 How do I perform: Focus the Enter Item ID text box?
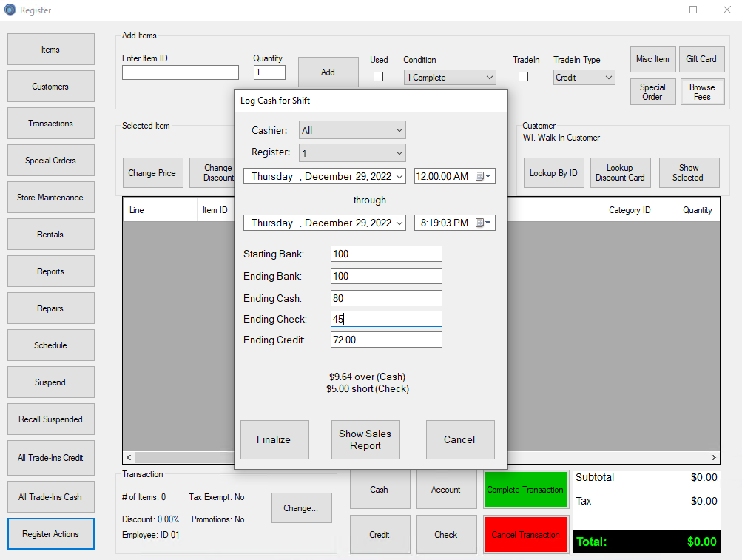click(181, 72)
